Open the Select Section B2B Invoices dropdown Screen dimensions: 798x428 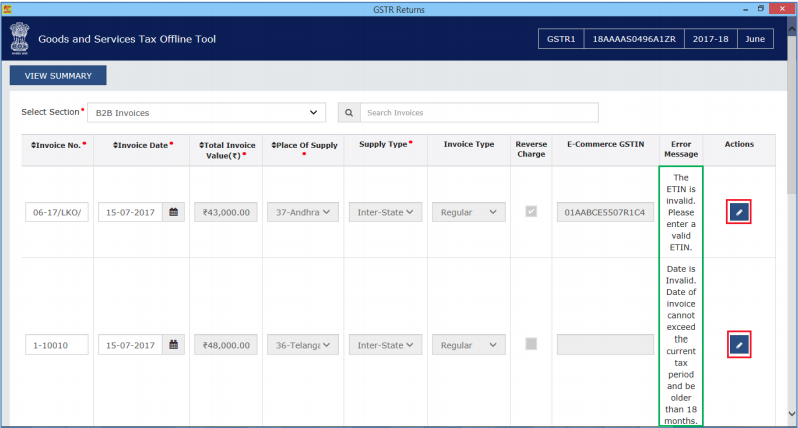point(207,113)
